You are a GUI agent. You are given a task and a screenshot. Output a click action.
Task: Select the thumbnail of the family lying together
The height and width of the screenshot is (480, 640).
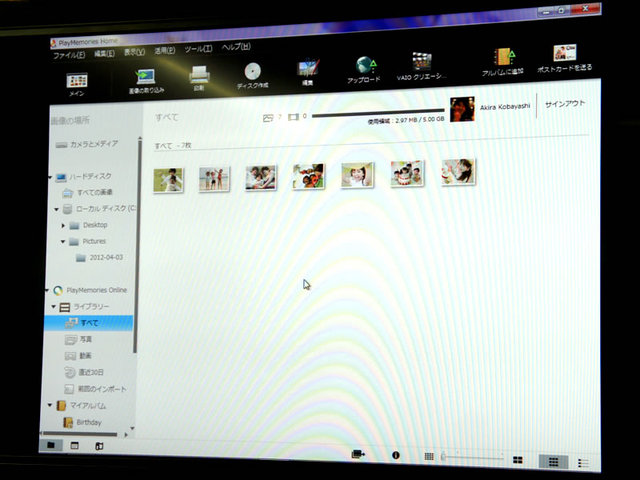coord(261,178)
